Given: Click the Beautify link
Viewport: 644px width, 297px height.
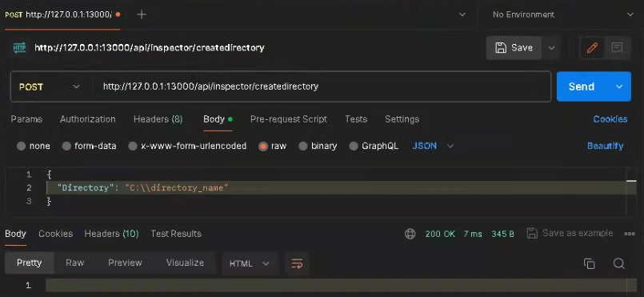Looking at the screenshot, I should [x=605, y=146].
